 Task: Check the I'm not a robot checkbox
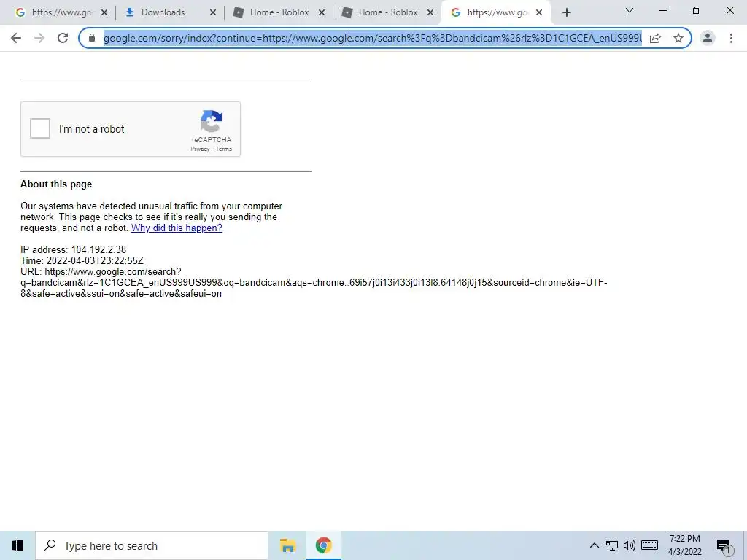point(40,128)
